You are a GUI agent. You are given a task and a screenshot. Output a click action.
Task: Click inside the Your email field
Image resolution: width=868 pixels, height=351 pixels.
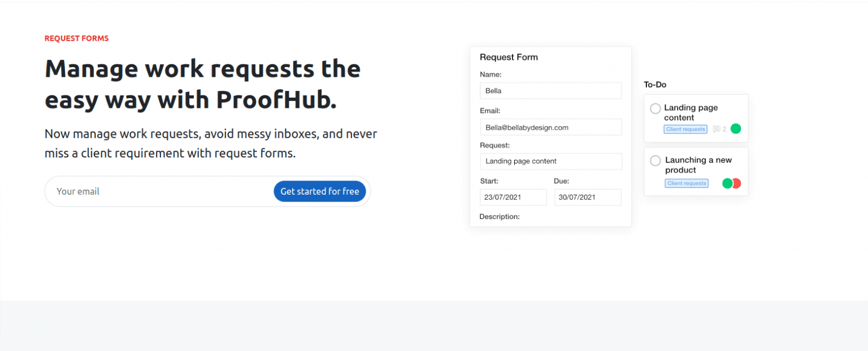113,191
